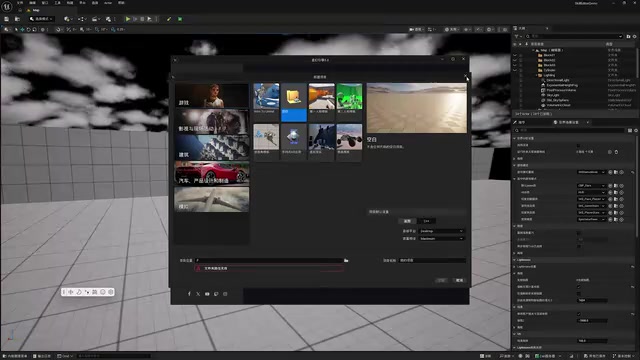Select the Architecture project category
Viewport: 640px width, 360px height.
pyautogui.click(x=212, y=147)
